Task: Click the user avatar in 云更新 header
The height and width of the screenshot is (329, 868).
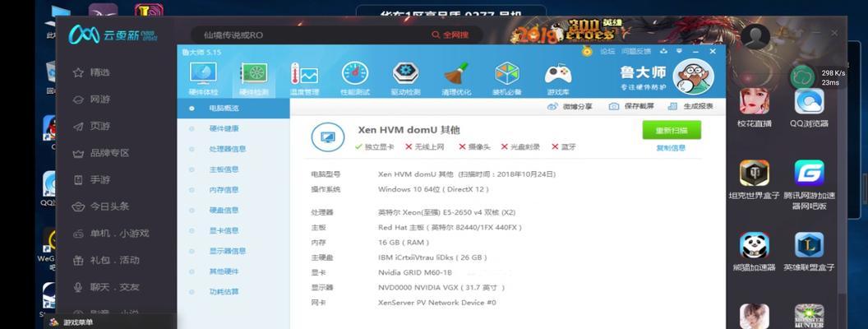Action: pos(755,36)
